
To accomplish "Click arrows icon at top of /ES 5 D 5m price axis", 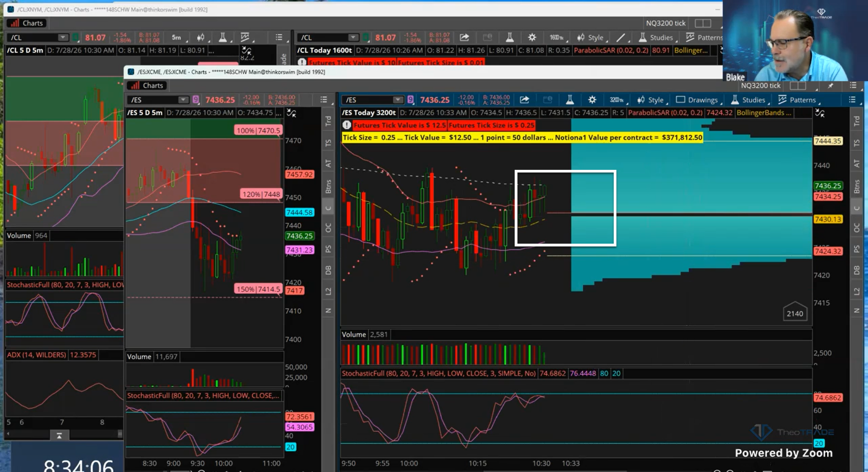I will coord(292,113).
